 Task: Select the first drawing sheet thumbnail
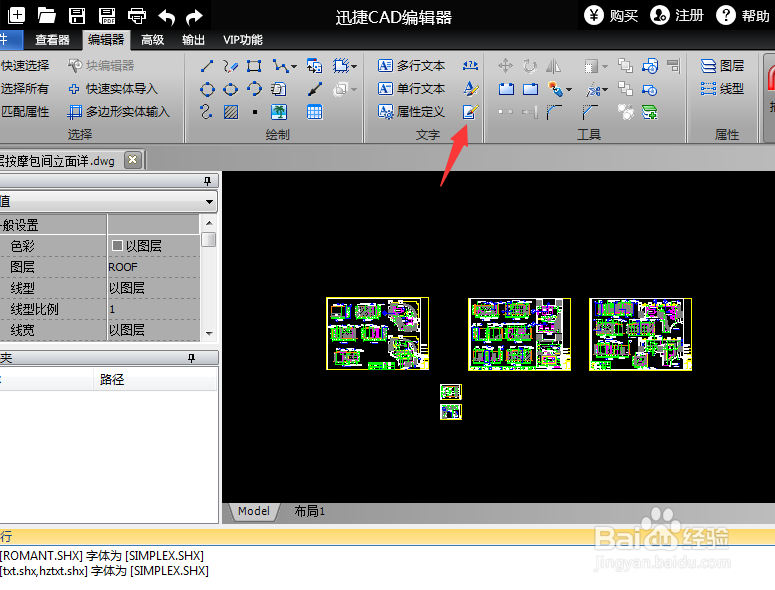(x=378, y=334)
